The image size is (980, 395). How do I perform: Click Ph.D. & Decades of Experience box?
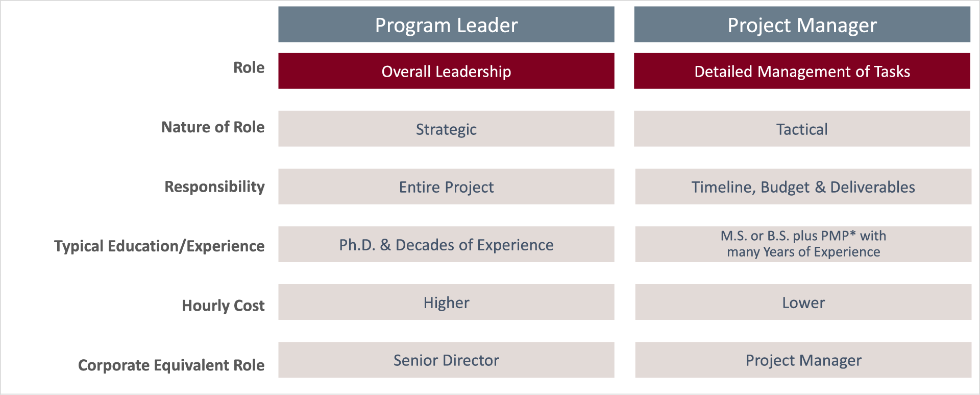(446, 244)
